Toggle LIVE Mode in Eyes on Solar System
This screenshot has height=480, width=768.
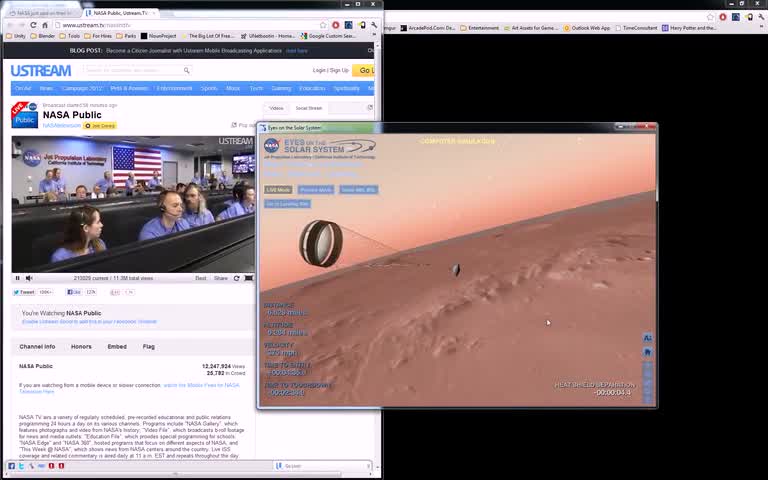(x=278, y=190)
